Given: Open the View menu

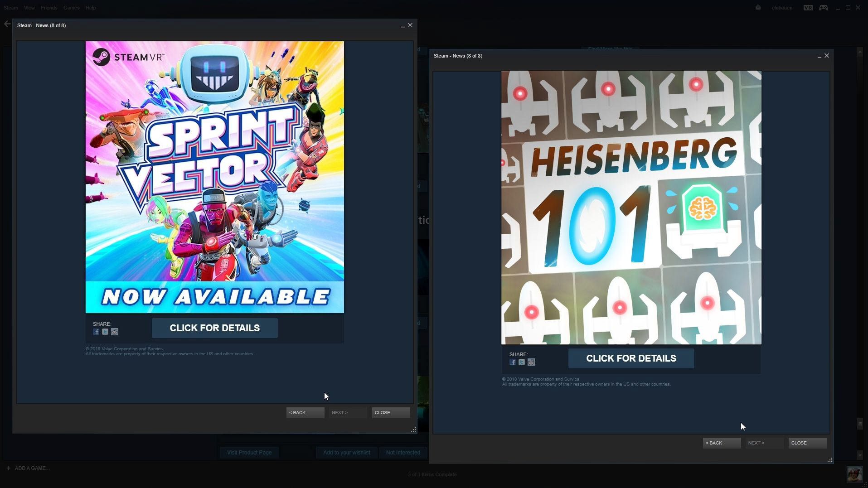Looking at the screenshot, I should 29,8.
